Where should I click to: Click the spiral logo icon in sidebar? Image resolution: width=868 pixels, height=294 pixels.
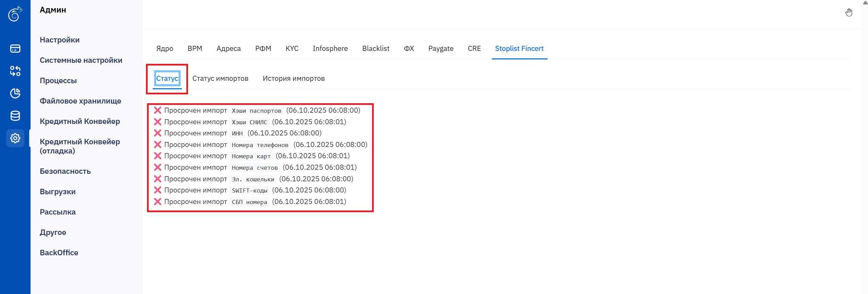(x=15, y=14)
